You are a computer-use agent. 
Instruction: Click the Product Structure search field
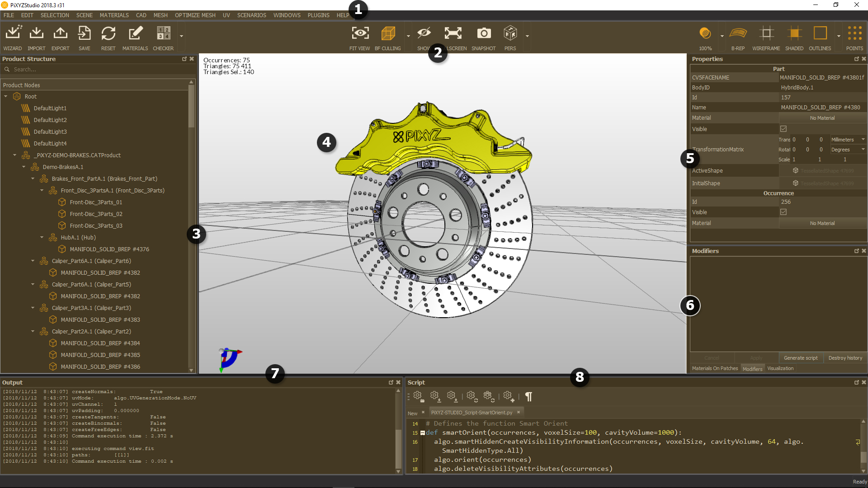98,69
